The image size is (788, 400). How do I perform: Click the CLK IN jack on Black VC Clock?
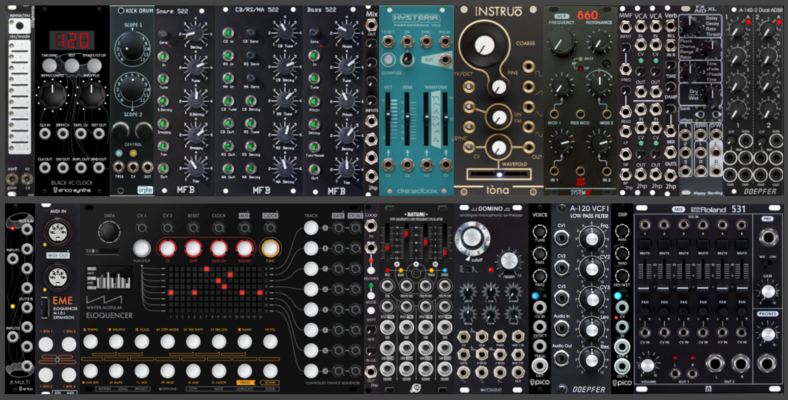(x=45, y=134)
